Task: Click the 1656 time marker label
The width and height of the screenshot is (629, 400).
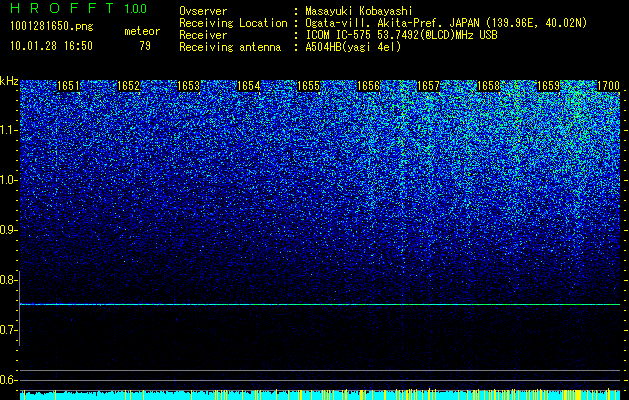Action: (x=369, y=86)
